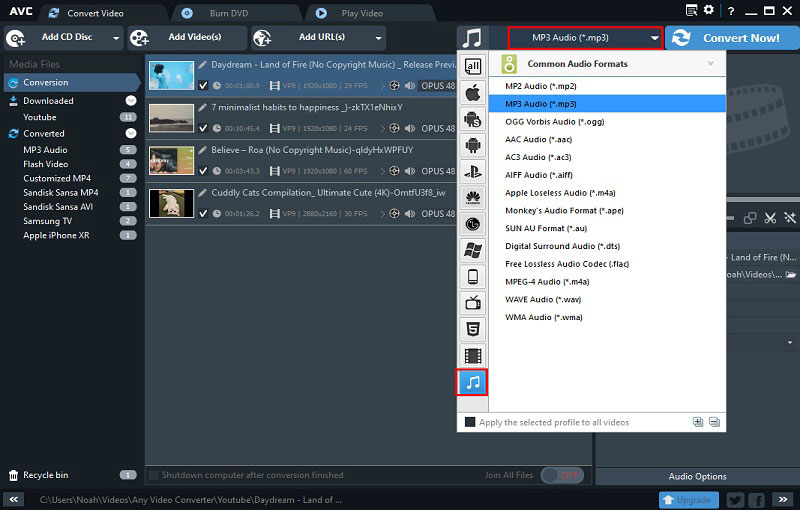The width and height of the screenshot is (800, 510).
Task: Collapse the Downloaded section in the sidebar
Action: (131, 100)
